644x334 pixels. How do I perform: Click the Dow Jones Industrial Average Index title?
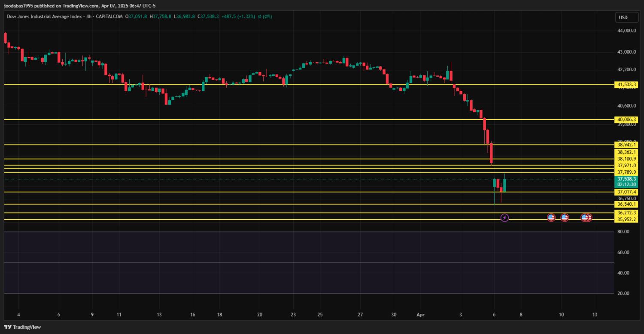pyautogui.click(x=45, y=16)
